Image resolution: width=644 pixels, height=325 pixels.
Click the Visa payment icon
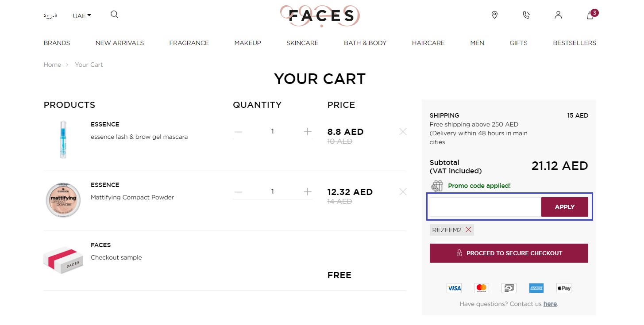pyautogui.click(x=454, y=288)
